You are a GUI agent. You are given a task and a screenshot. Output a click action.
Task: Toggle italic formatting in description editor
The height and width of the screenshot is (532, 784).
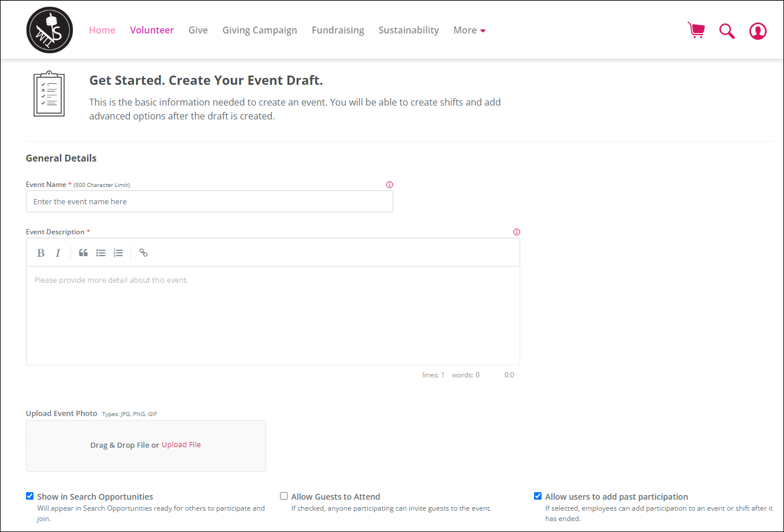coord(58,253)
